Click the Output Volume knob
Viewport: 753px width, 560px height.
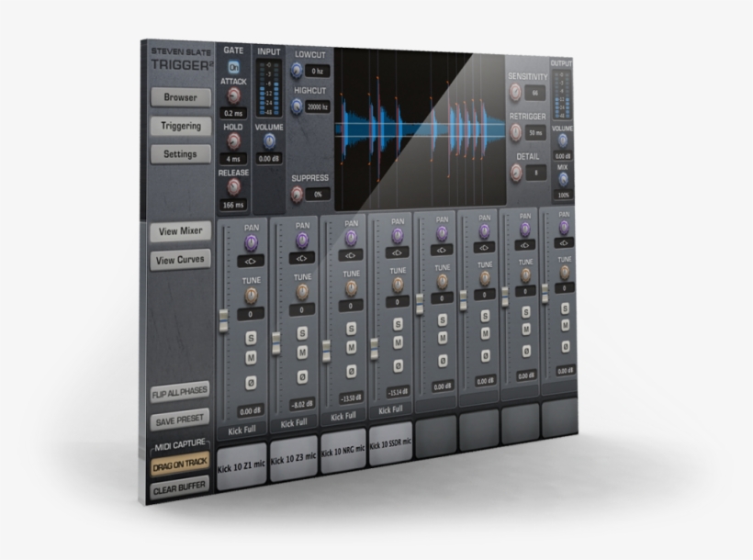point(562,140)
